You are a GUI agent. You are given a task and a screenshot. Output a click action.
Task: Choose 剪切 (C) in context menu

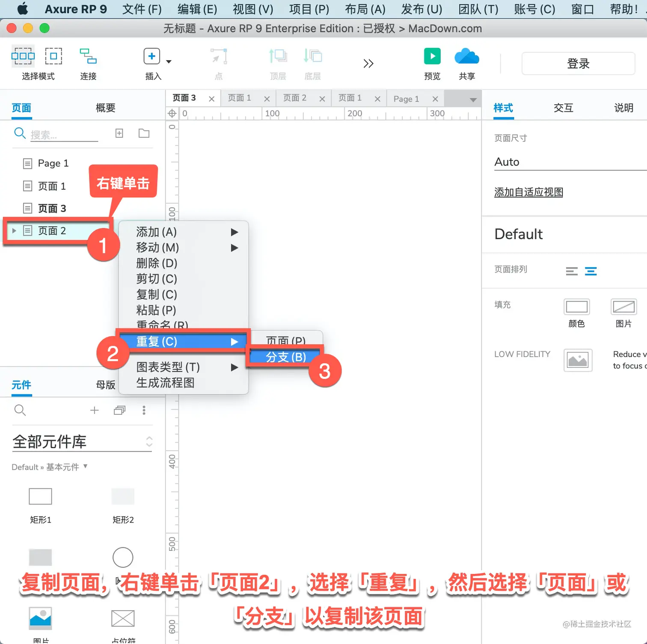tap(184, 279)
